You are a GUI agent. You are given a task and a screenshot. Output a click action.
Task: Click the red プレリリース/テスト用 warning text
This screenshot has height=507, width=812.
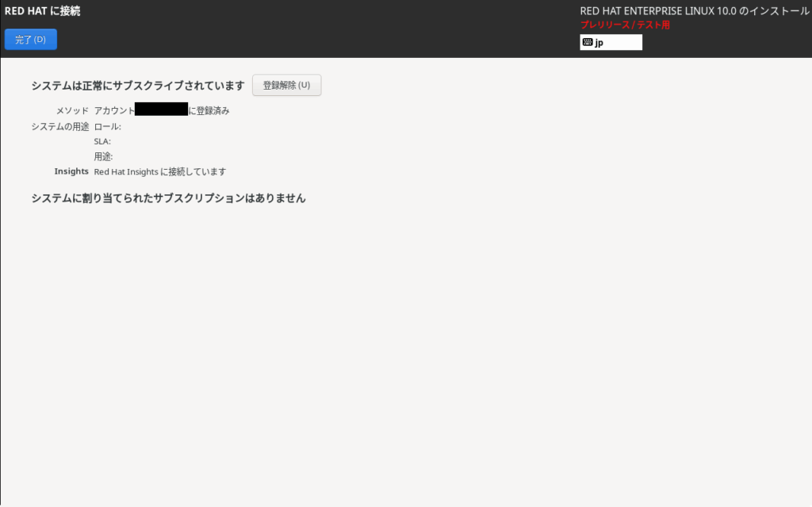point(625,25)
